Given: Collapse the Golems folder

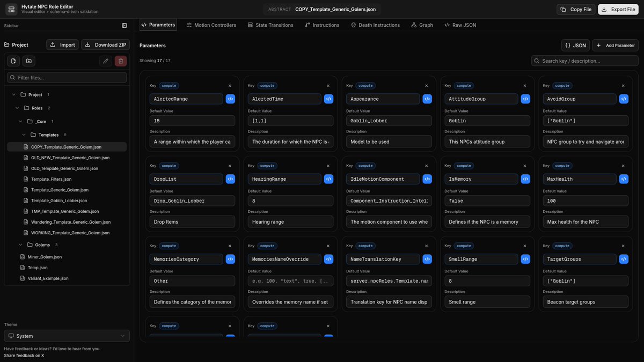Looking at the screenshot, I should point(20,245).
